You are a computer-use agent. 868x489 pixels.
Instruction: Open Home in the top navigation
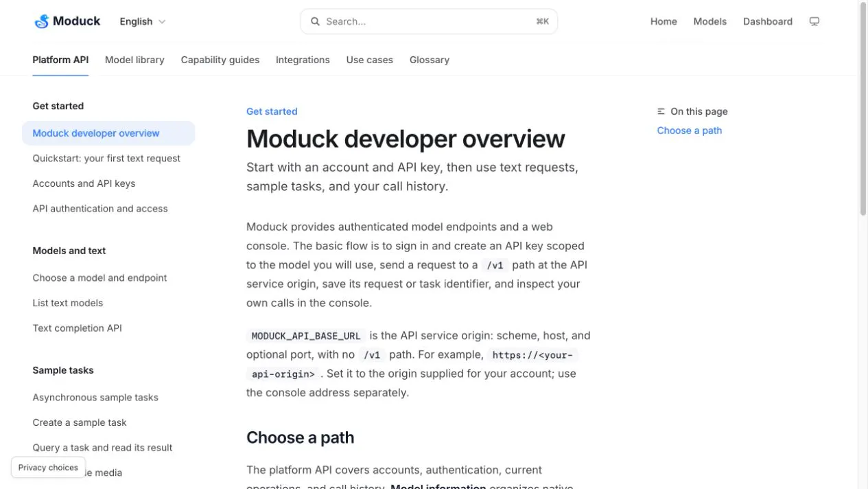pyautogui.click(x=664, y=21)
